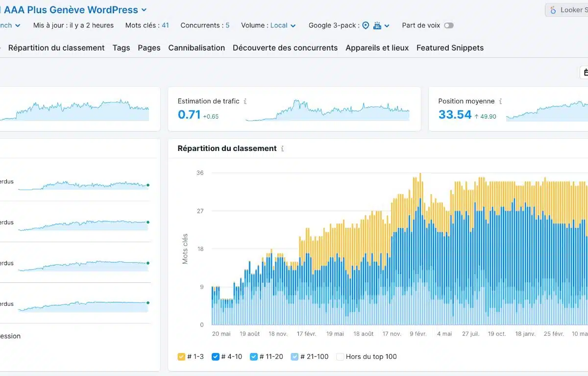588x376 pixels.
Task: Switch to the Cannibalisation tab
Action: pos(196,48)
